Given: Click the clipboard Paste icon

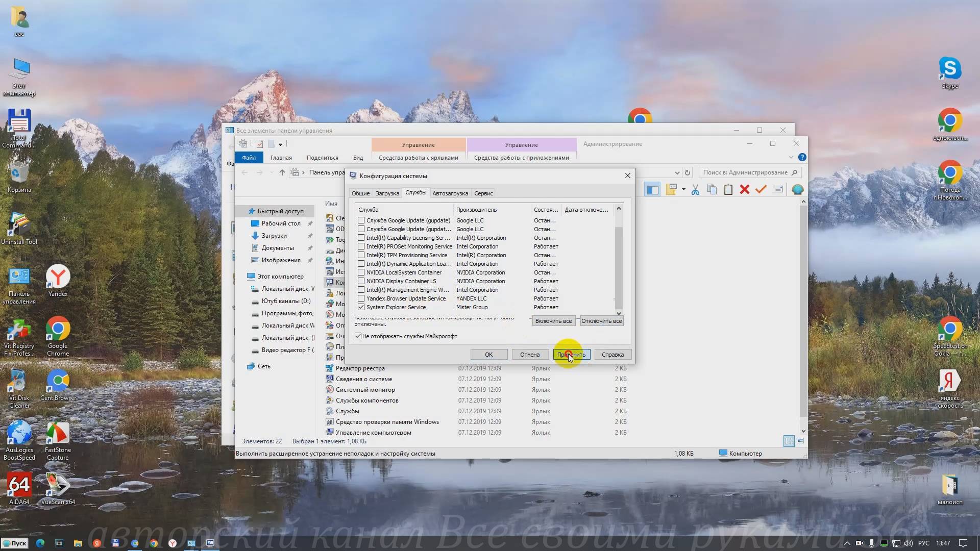Looking at the screenshot, I should pos(728,190).
